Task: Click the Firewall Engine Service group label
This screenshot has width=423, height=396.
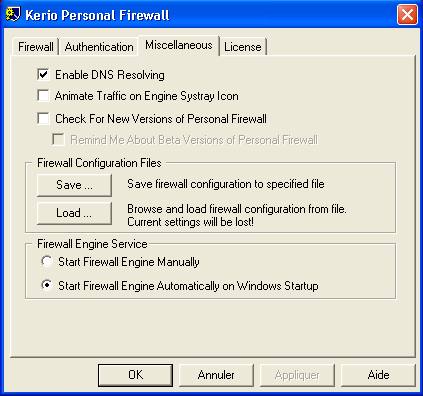Action: click(92, 244)
